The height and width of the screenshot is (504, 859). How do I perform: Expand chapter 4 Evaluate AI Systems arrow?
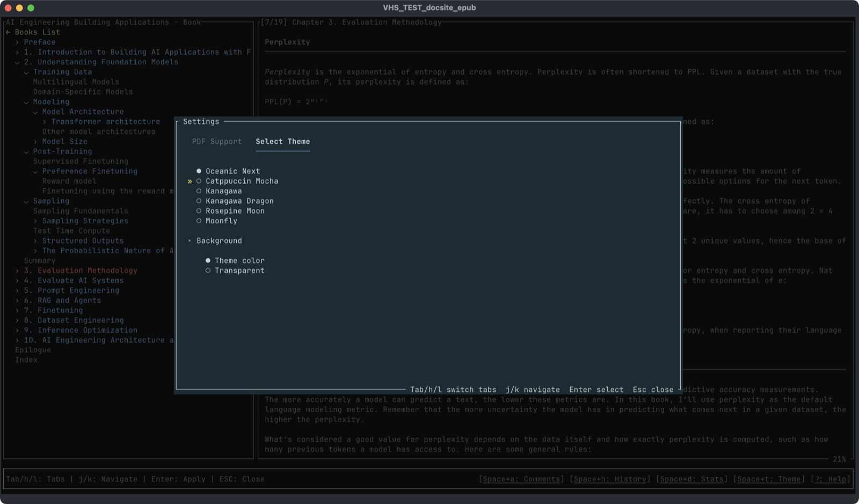point(17,281)
